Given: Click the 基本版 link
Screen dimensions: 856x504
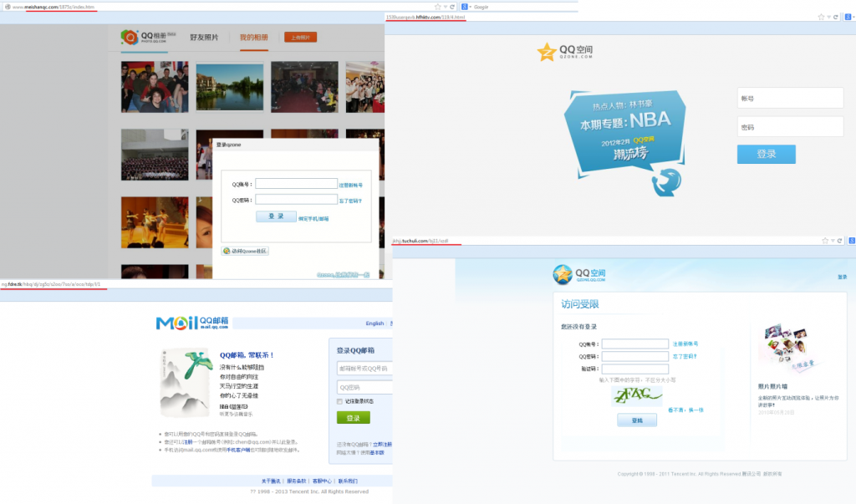Looking at the screenshot, I should pyautogui.click(x=377, y=453).
